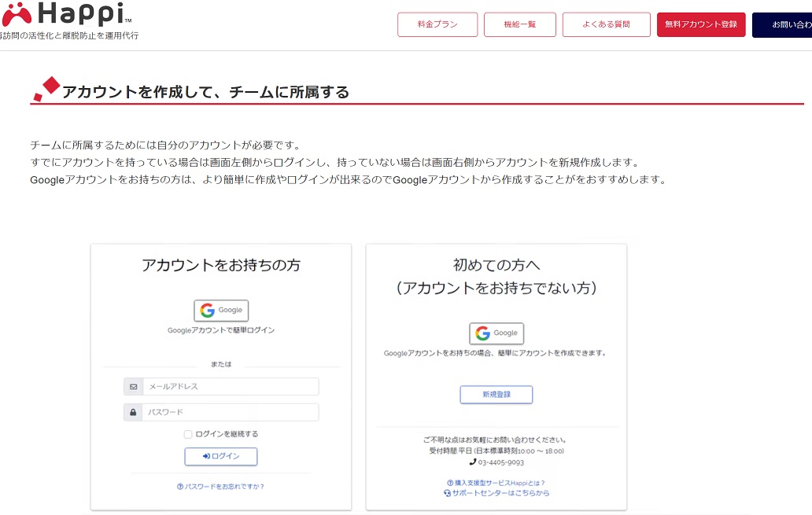Click the envelope icon beside email field

point(133,387)
